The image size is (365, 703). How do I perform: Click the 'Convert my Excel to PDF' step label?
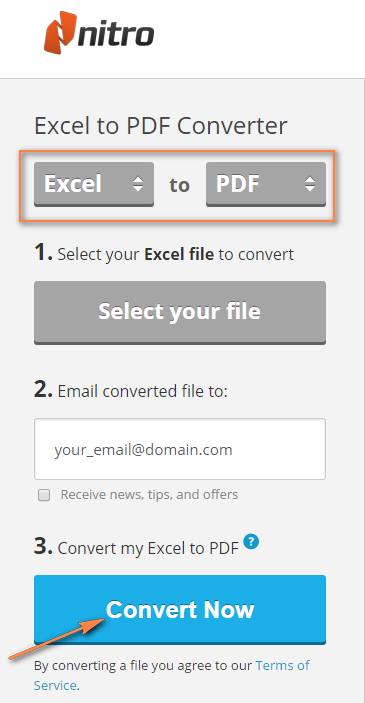tap(148, 548)
